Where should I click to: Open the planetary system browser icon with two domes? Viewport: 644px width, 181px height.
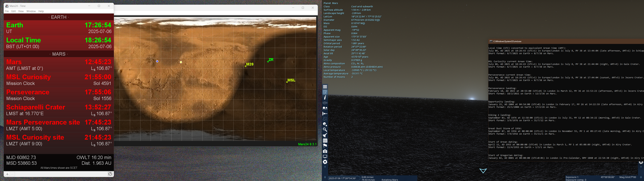[325, 108]
